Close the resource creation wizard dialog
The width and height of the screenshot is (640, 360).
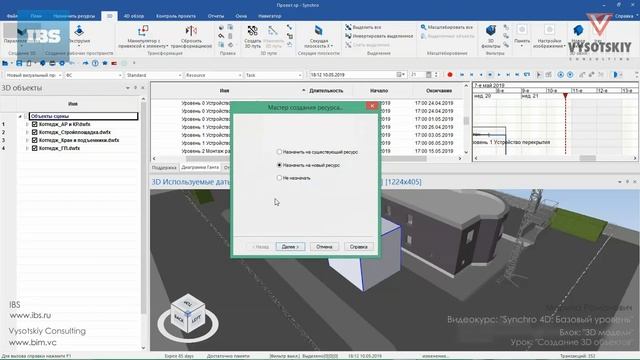372,106
